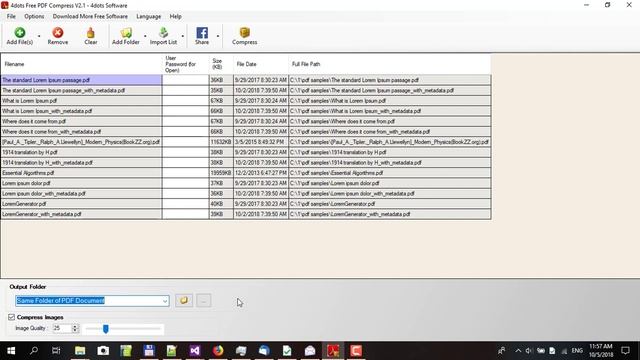Click the Add Folder toolbar icon
The height and width of the screenshot is (360, 640).
pos(126,33)
